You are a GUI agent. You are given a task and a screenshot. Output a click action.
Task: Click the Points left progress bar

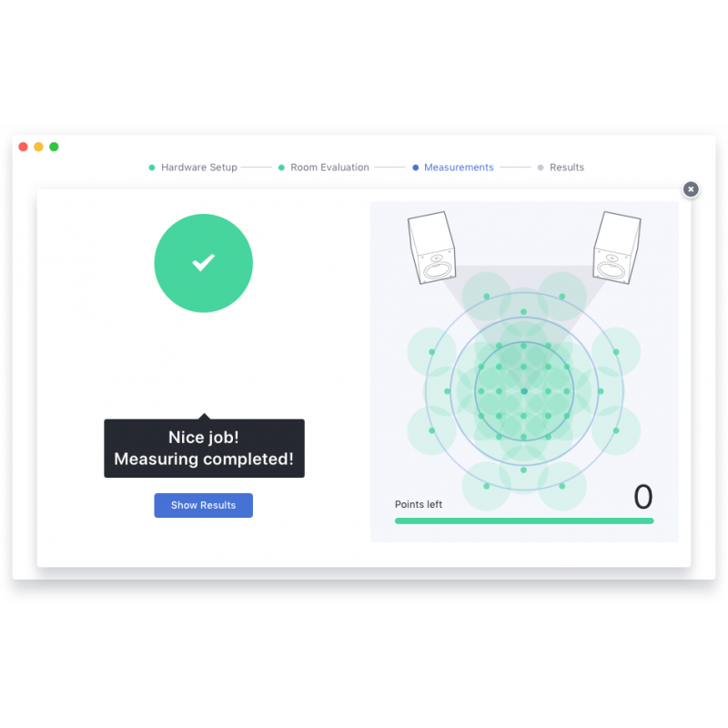coord(524,521)
